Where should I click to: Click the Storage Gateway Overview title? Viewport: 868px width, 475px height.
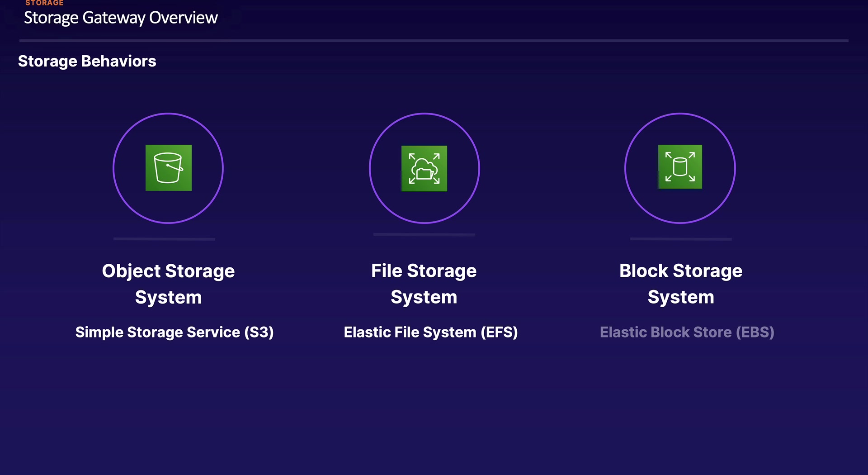coord(121,18)
